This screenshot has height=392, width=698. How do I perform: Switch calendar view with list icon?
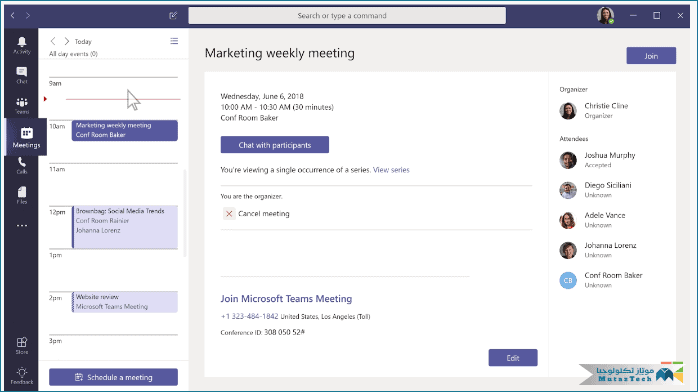(x=174, y=41)
